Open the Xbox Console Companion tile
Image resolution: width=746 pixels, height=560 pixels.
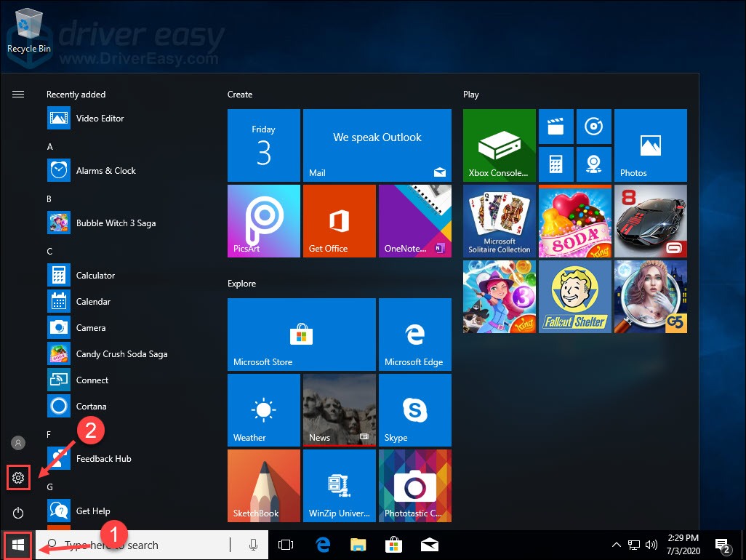coord(499,145)
